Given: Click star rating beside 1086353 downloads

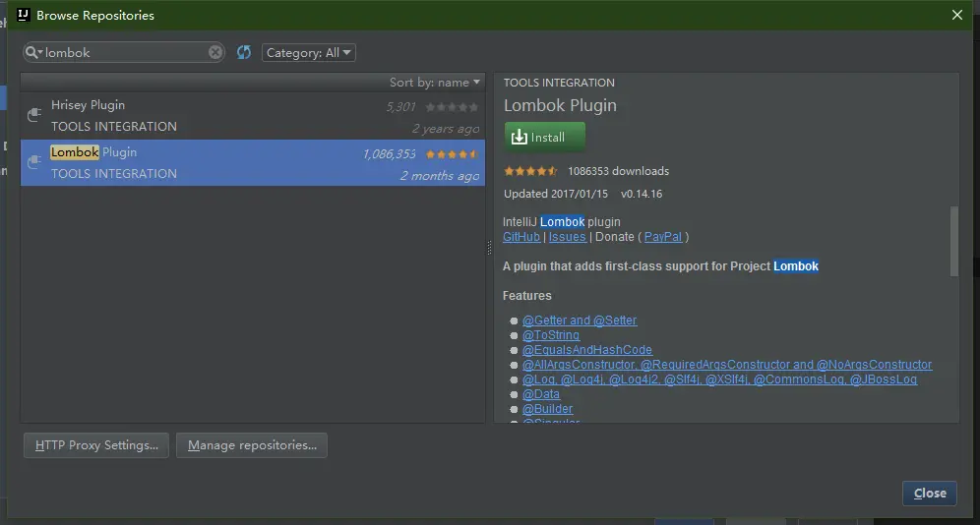Looking at the screenshot, I should coord(530,171).
